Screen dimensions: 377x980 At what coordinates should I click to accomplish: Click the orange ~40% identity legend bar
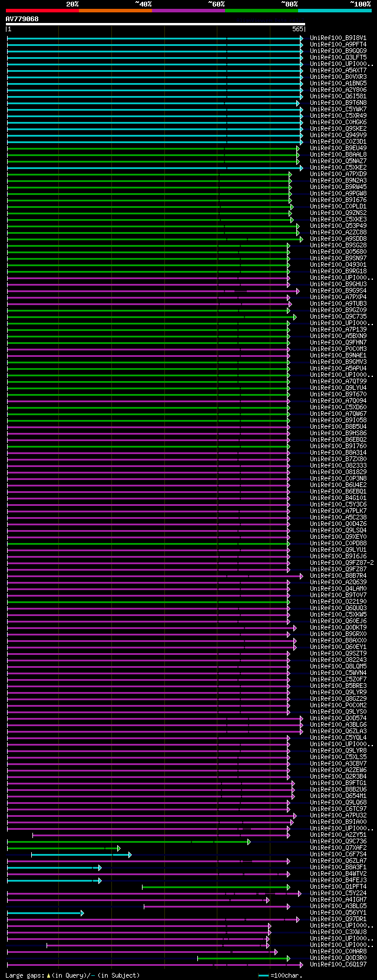click(115, 11)
